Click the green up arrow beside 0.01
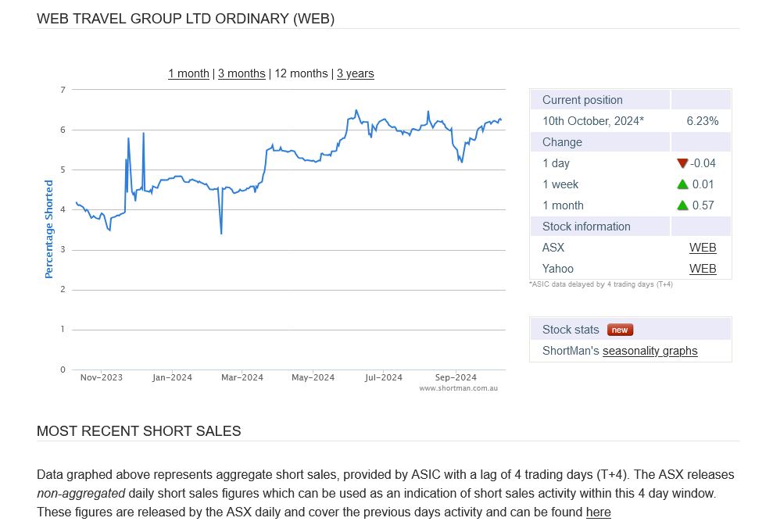Image resolution: width=773 pixels, height=532 pixels. 682,184
